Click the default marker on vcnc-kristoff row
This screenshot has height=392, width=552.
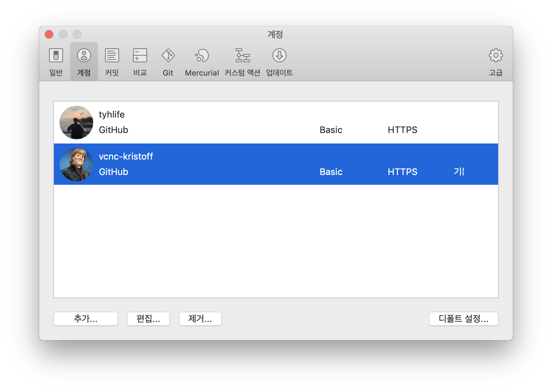459,171
